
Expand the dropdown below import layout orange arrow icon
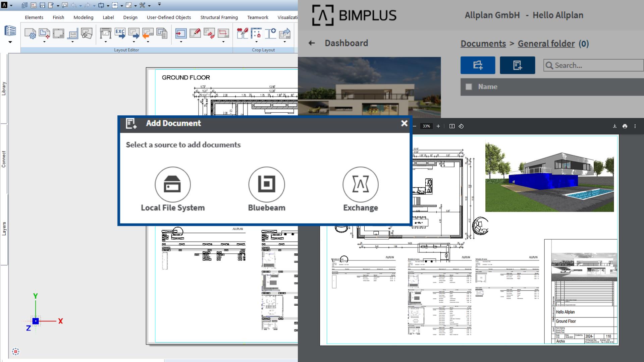148,42
